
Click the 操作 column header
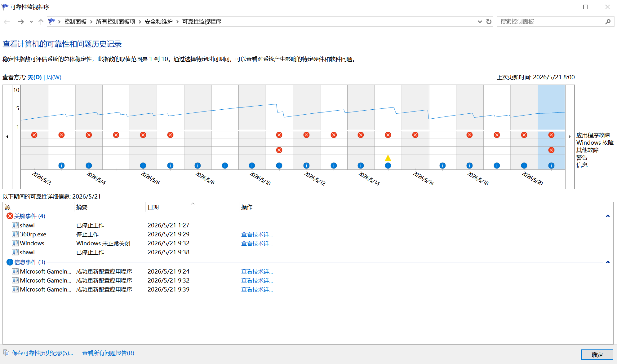coord(257,207)
